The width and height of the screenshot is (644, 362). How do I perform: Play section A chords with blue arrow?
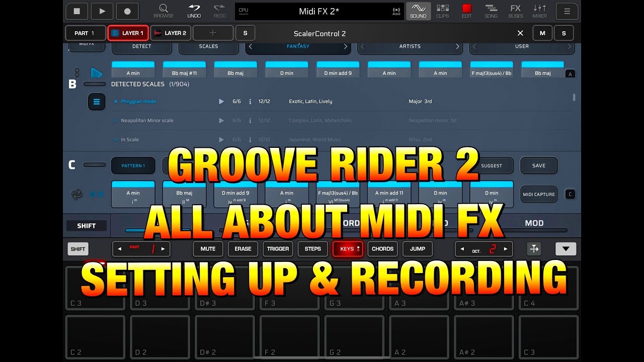click(96, 73)
